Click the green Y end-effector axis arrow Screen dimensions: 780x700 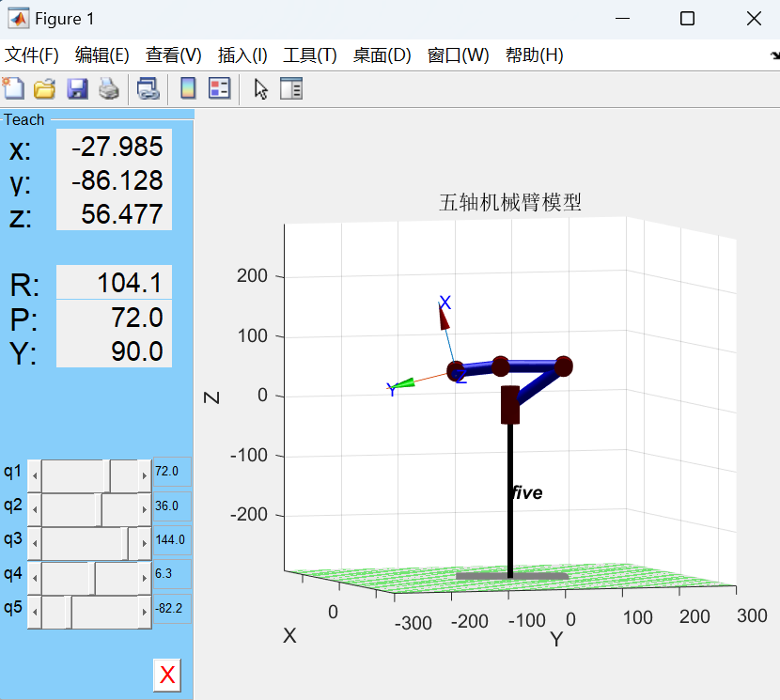click(403, 383)
